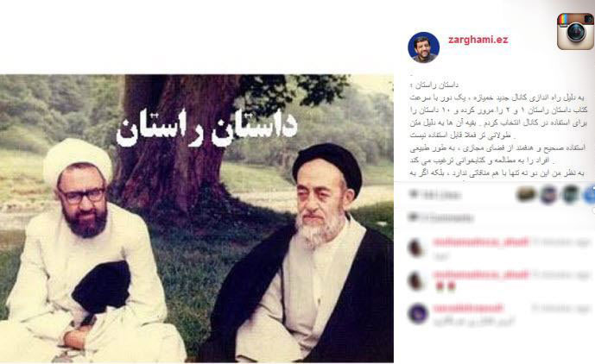Click the post photo of two clerics
Screen dimensions: 595x364
pyautogui.click(x=197, y=218)
